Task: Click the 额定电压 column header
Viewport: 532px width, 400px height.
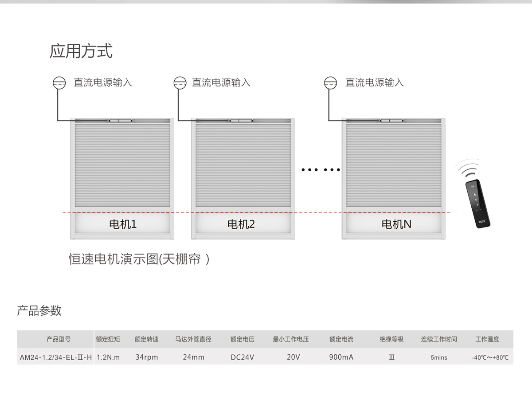Action: point(243,339)
